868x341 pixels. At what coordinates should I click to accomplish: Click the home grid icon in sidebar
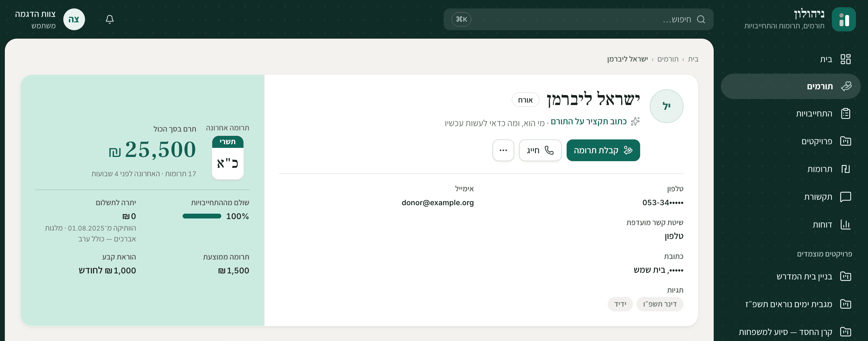click(x=845, y=59)
